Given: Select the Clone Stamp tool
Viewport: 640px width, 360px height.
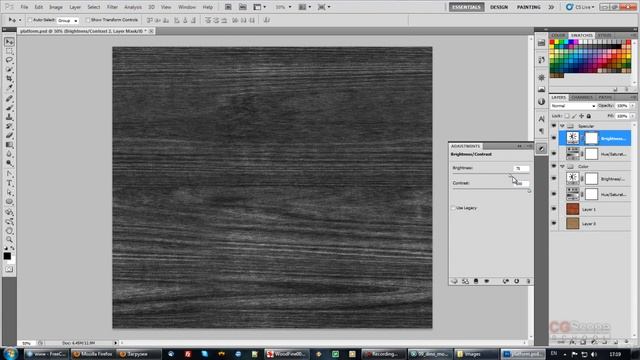Looking at the screenshot, I should pyautogui.click(x=9, y=117).
